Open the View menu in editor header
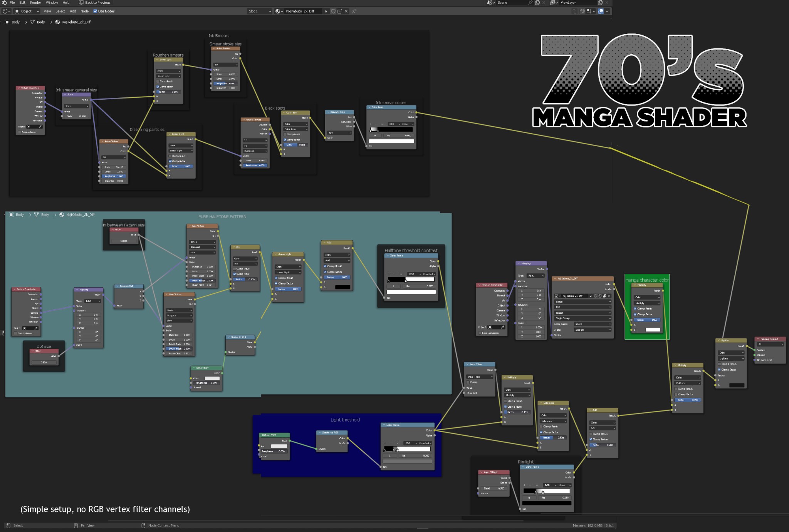Viewport: 789px width, 532px height. [47, 11]
